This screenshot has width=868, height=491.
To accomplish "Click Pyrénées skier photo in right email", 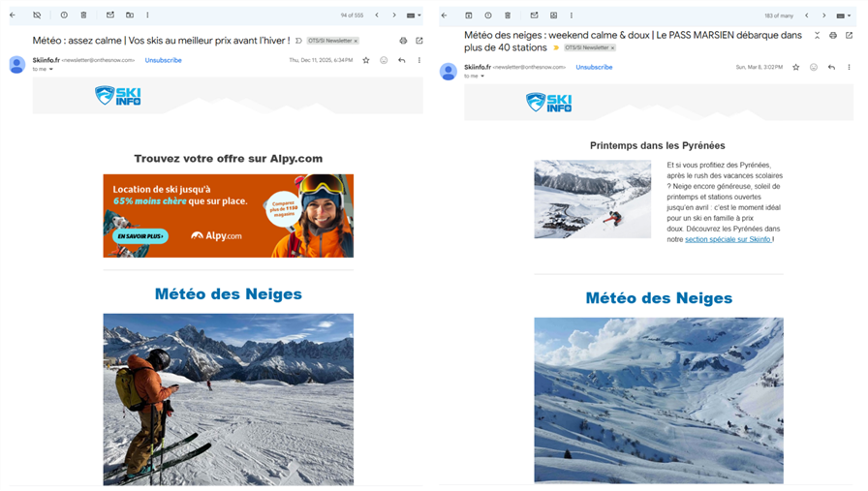I will tap(592, 199).
